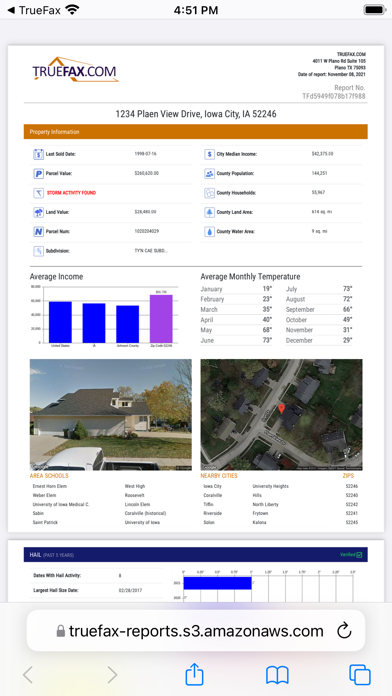Click the City Median Income value $42,375.00
Image resolution: width=392 pixels, height=696 pixels.
point(322,154)
